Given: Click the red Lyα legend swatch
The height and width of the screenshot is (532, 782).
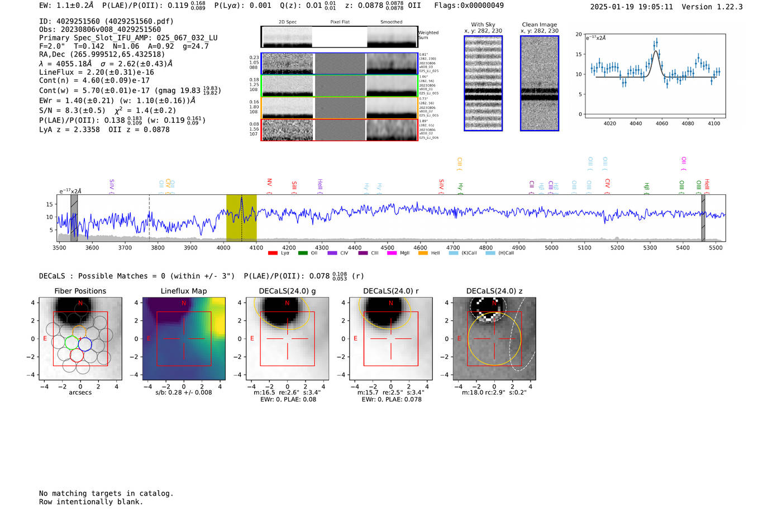Looking at the screenshot, I should coord(273,253).
